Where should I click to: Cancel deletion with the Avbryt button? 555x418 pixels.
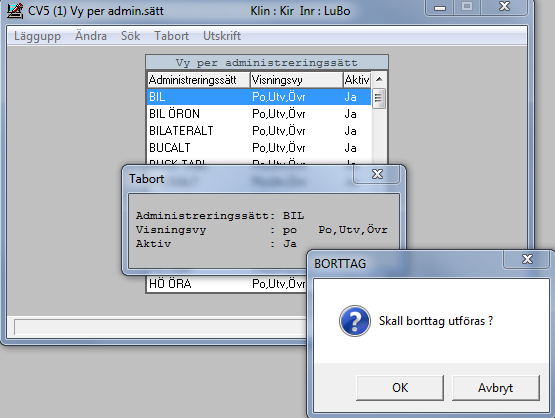(496, 388)
